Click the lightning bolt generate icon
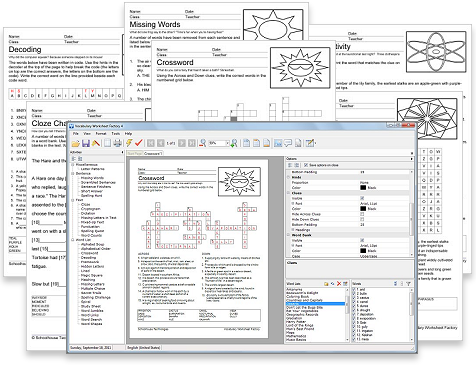The width and height of the screenshot is (476, 365). 129,143
